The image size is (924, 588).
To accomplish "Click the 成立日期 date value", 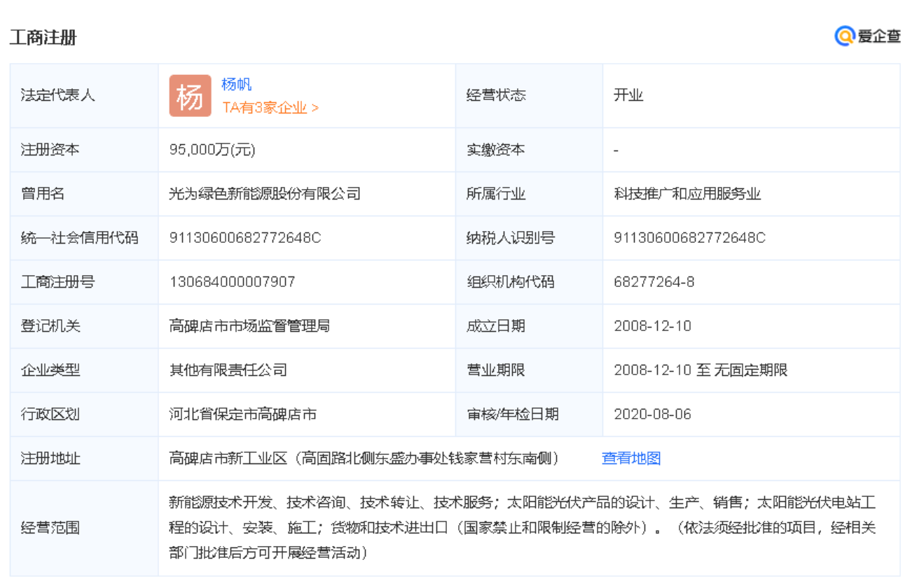I will click(x=652, y=326).
